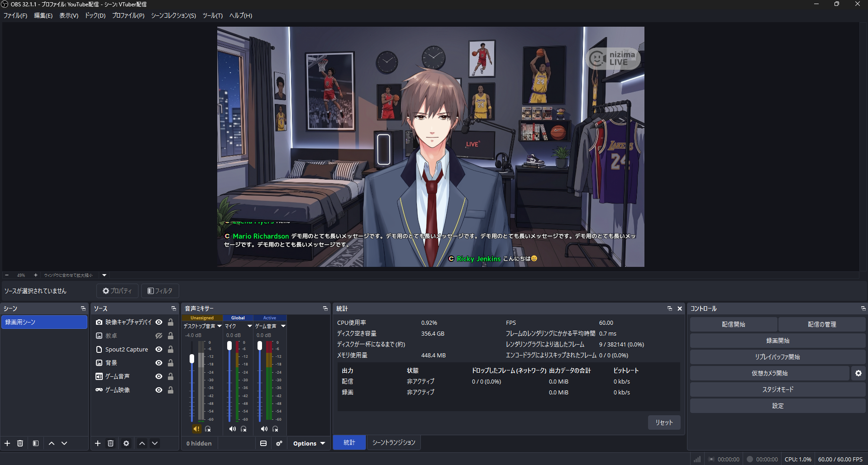The image size is (868, 465).
Task: Add a new source with the plus icon
Action: point(98,443)
